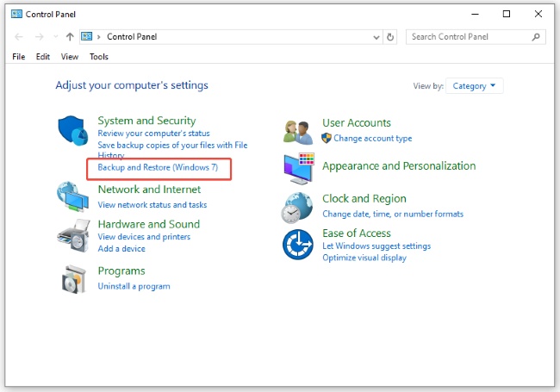The image size is (560, 392).
Task: Open the Tools menu
Action: [x=99, y=57]
